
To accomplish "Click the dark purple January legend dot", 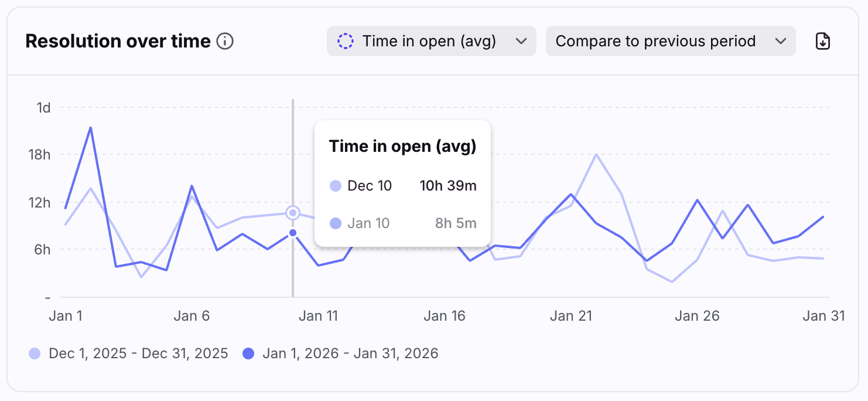I will point(248,354).
